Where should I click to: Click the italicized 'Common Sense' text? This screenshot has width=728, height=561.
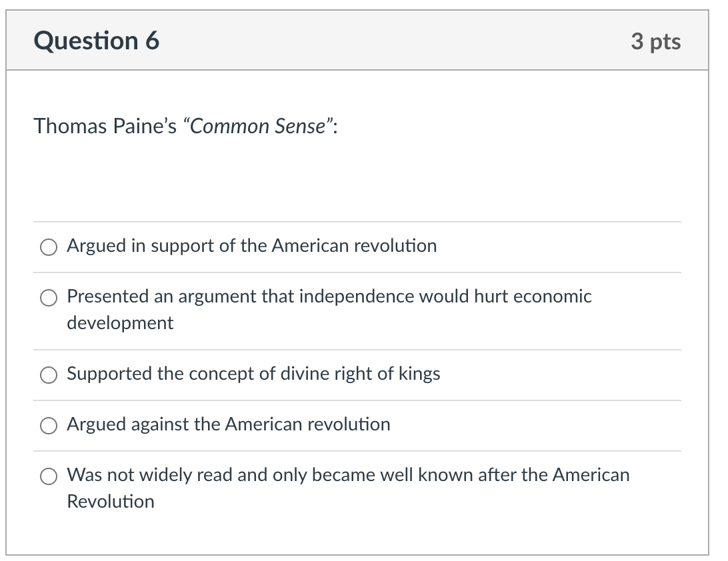[259, 126]
